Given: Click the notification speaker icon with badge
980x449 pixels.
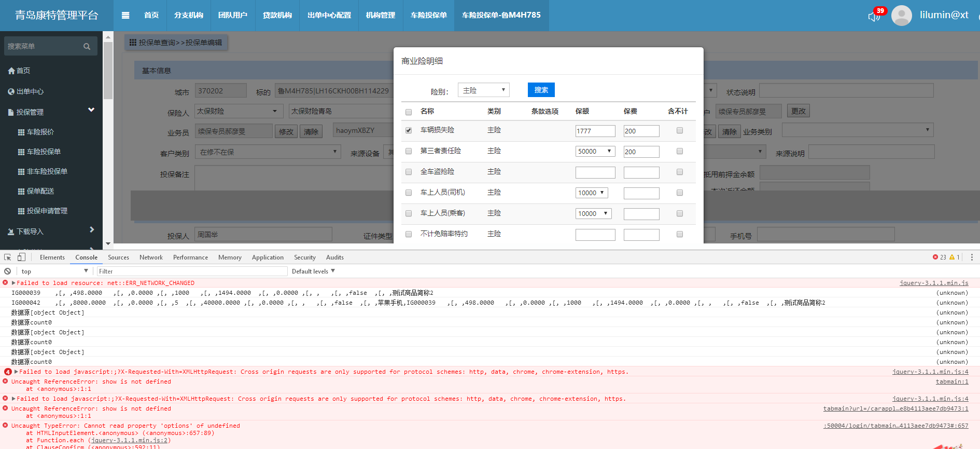Looking at the screenshot, I should (874, 16).
